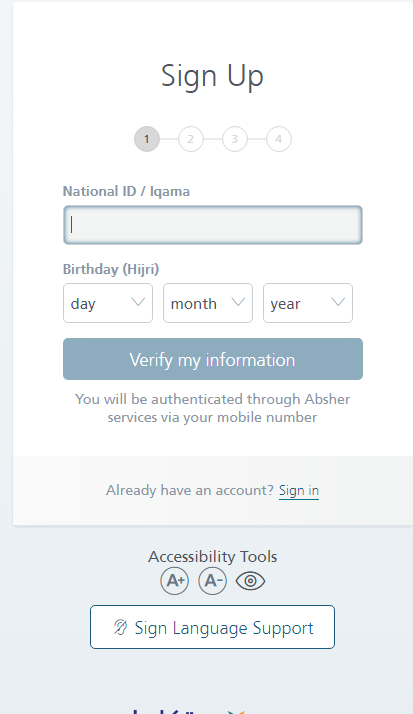Expand the month dropdown

tap(208, 303)
